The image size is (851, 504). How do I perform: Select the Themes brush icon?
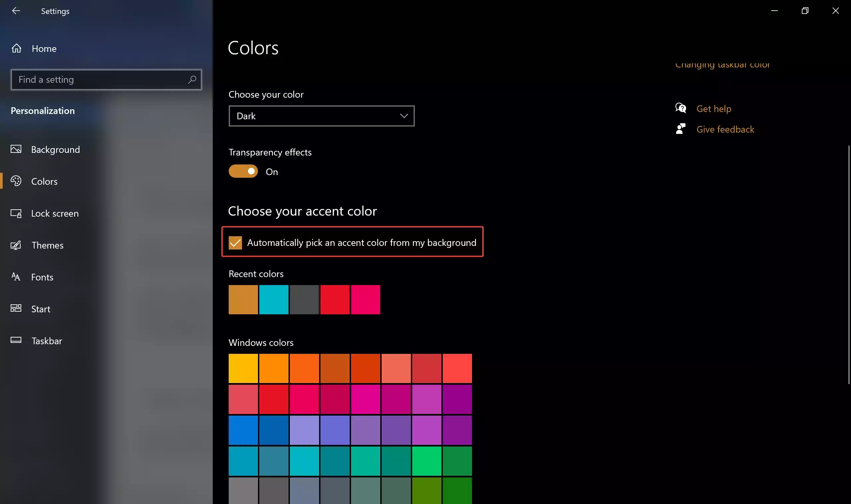(16, 245)
